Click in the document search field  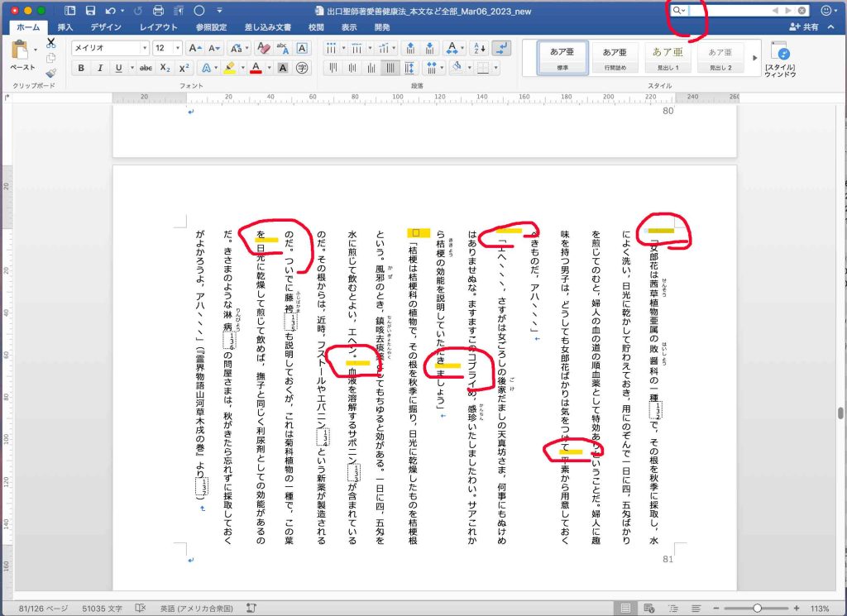[x=740, y=10]
